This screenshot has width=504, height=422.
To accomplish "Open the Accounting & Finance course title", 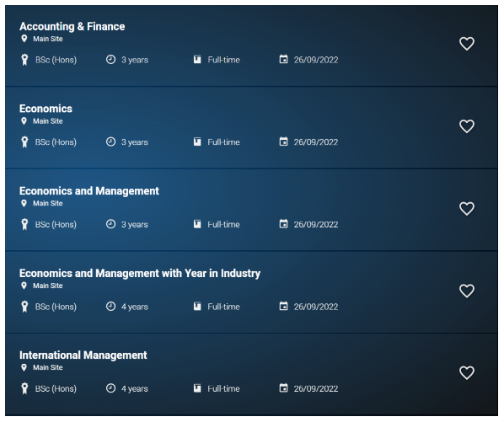I will [72, 26].
